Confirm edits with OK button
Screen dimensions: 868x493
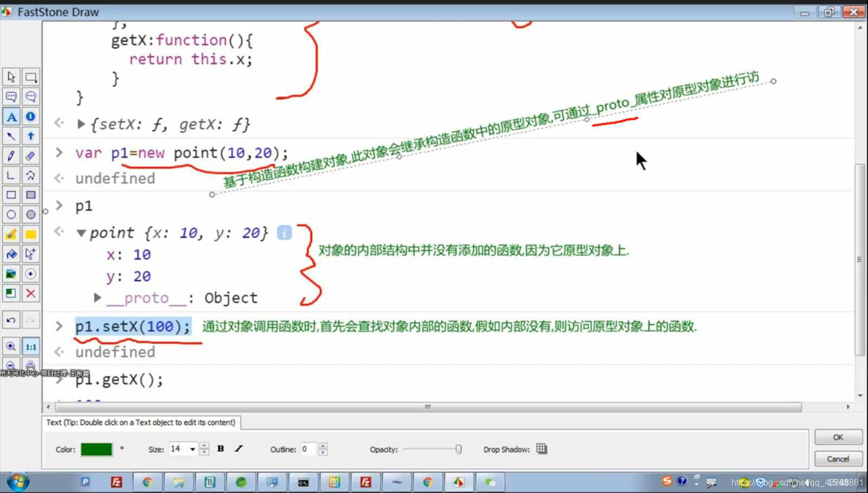tap(838, 437)
